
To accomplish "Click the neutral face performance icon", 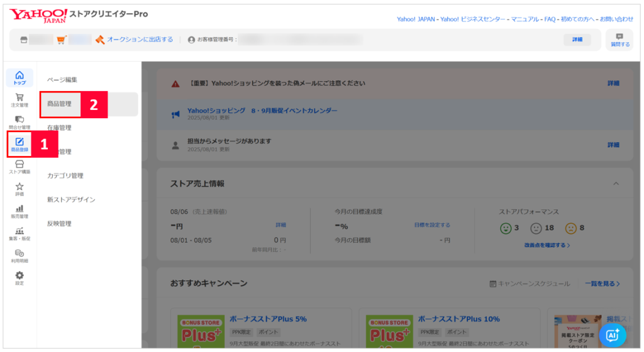I will click(536, 228).
